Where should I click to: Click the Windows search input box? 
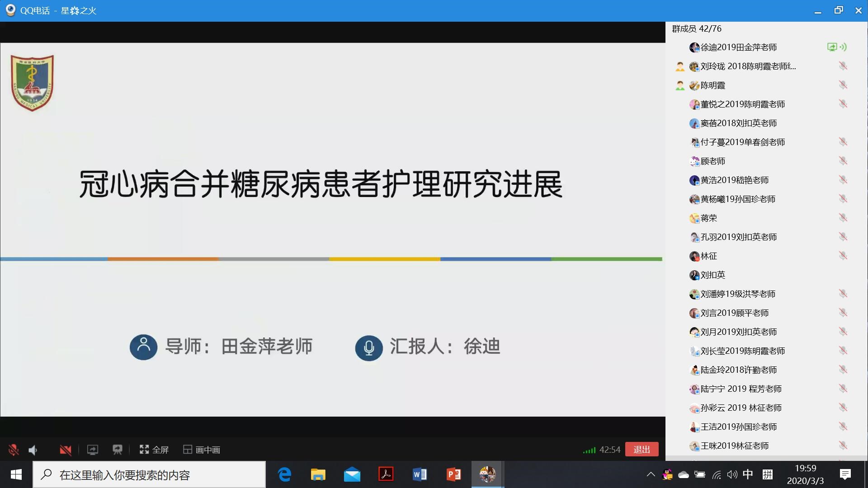tap(149, 474)
